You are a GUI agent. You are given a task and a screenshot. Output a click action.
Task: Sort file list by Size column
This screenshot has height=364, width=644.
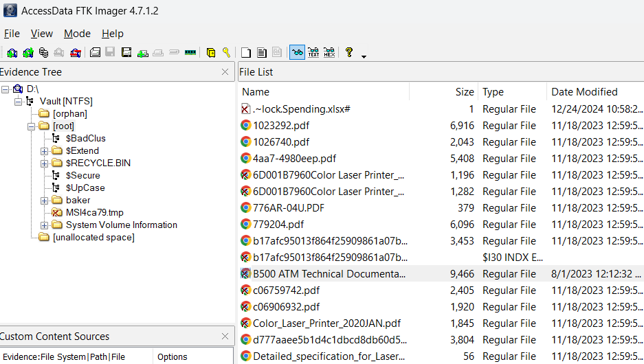tap(443, 92)
